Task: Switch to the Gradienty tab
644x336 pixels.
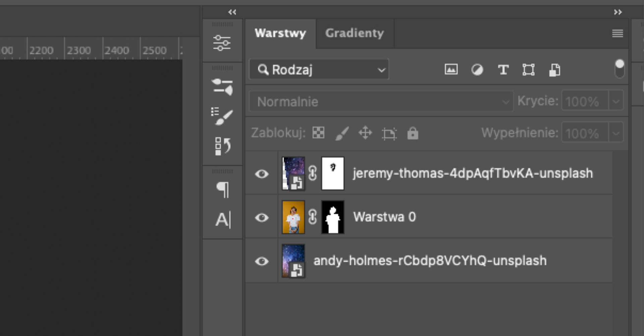Action: click(x=355, y=33)
